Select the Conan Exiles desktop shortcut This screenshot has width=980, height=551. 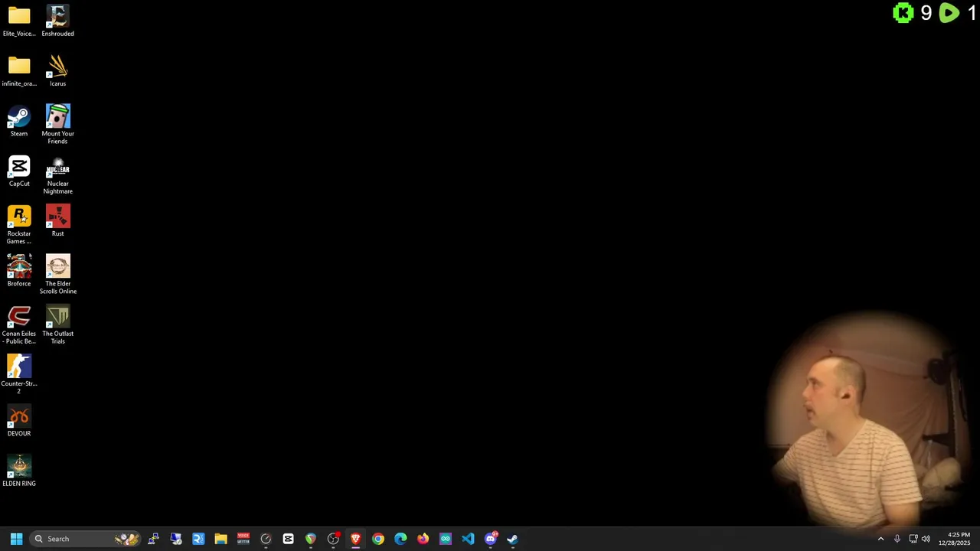pos(19,324)
